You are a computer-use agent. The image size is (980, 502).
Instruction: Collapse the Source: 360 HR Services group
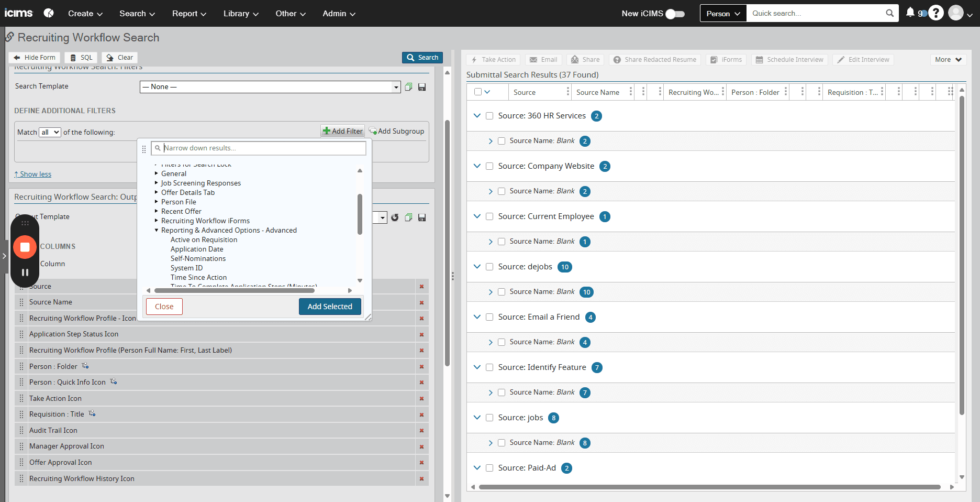(x=477, y=115)
